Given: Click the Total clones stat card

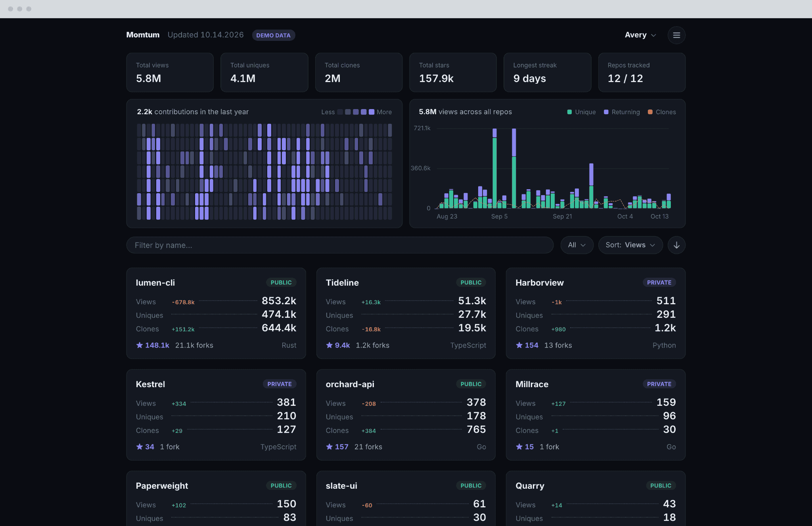Looking at the screenshot, I should point(359,73).
